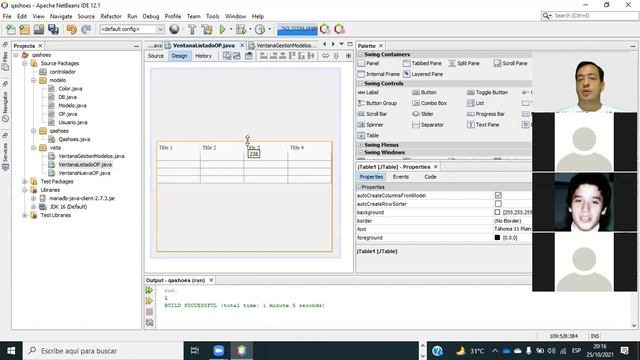The width and height of the screenshot is (640, 360).
Task: Select the Spinner palette component
Action: pos(370,124)
